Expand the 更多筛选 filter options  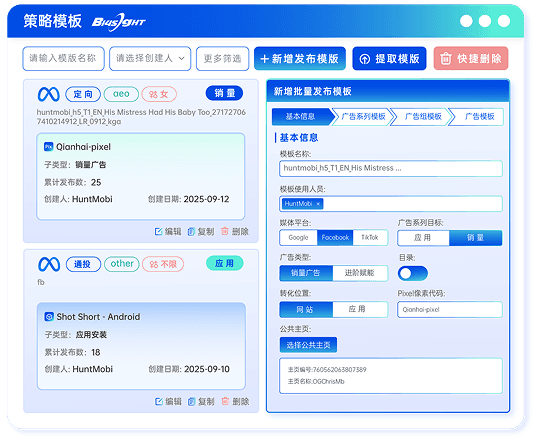(223, 58)
